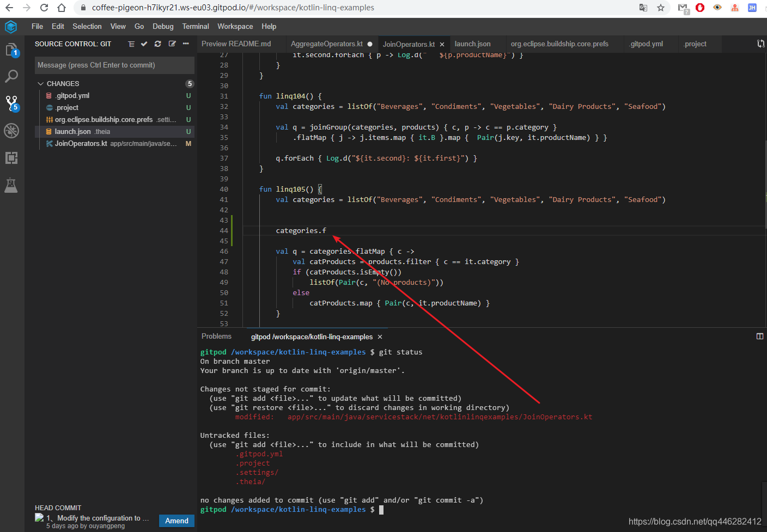Translate this page using the browser icon

[x=643, y=8]
